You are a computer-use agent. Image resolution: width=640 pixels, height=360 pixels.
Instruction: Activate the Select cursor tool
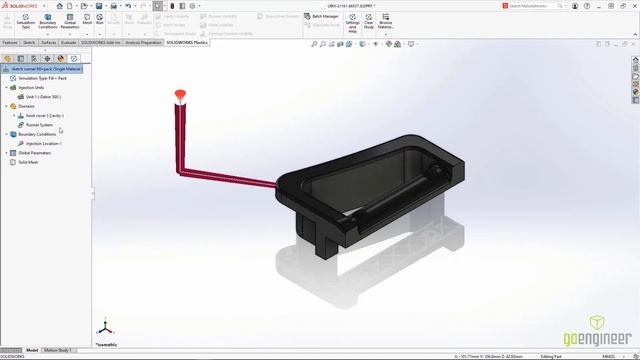pyautogui.click(x=158, y=6)
